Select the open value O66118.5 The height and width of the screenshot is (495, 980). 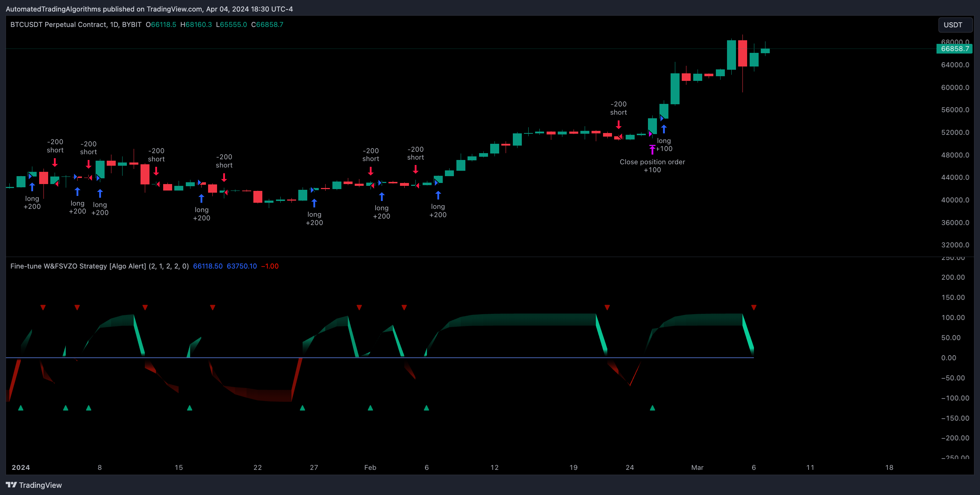[161, 25]
